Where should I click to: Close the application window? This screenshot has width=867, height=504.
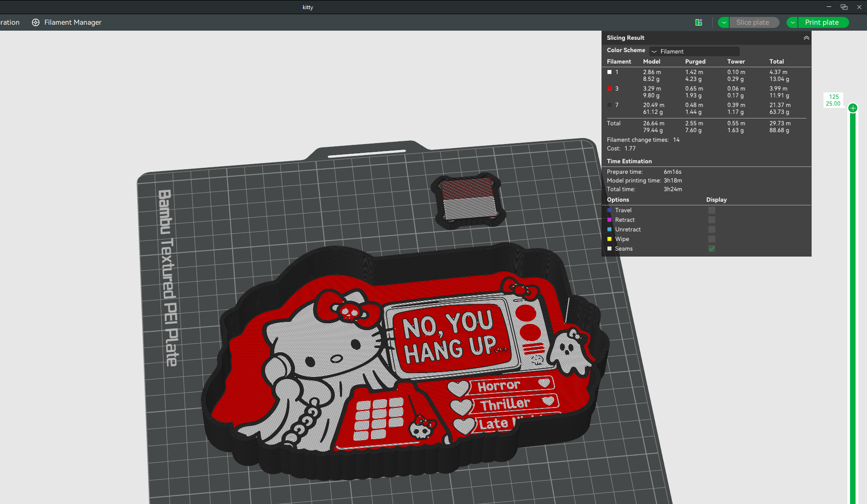click(x=859, y=7)
